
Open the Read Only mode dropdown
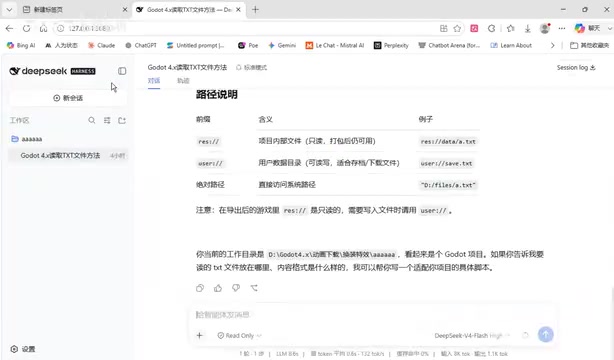(x=239, y=335)
